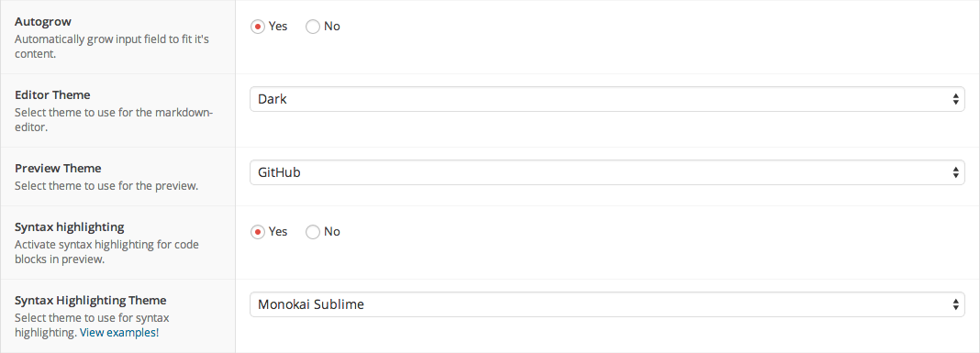Select the Yes radio circle for Autogrow
980x353 pixels.
[258, 27]
